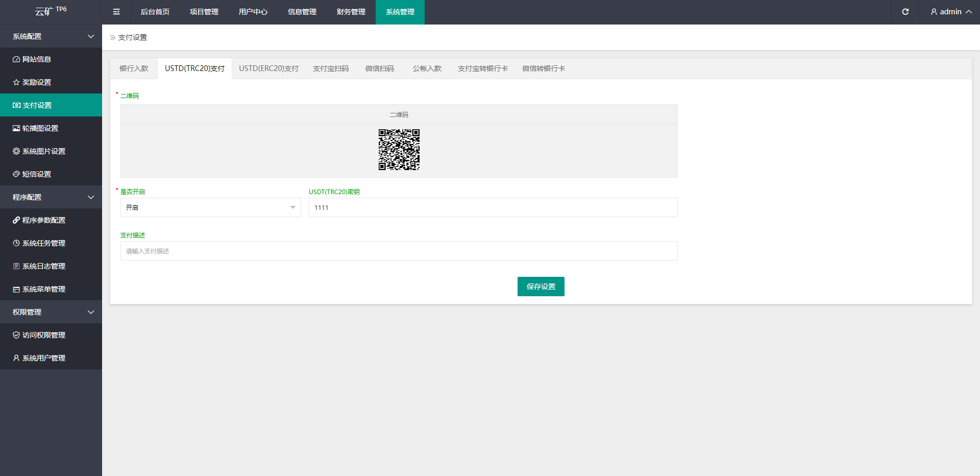This screenshot has width=980, height=476.
Task: Open 用户中心 in top navigation
Action: pos(253,12)
